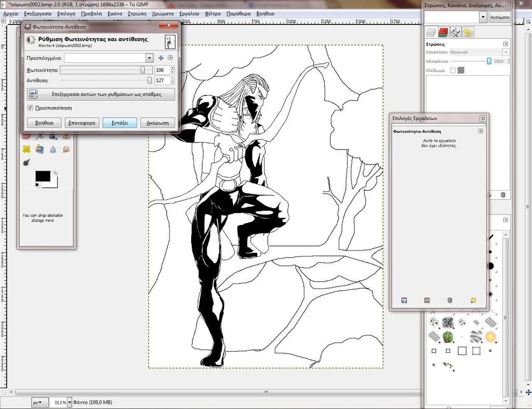The width and height of the screenshot is (532, 409).
Task: Toggle the Κλείδωμα lock pixels checkbox
Action: pyautogui.click(x=453, y=70)
